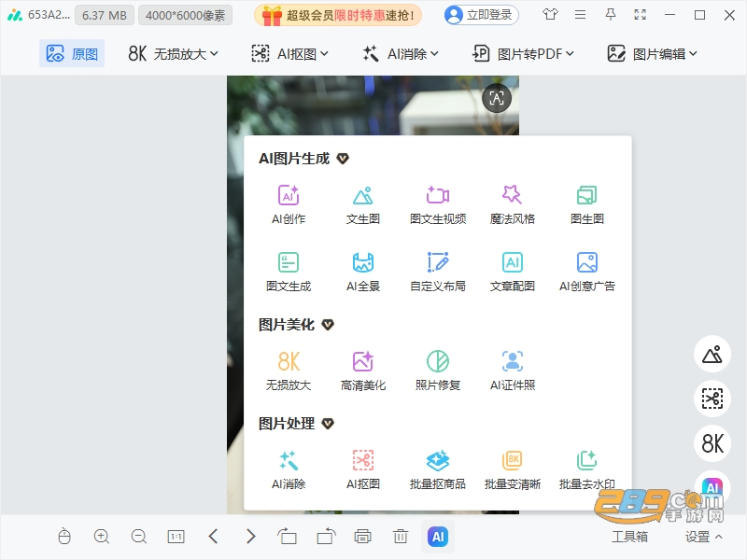Open 批量抠商品 batch tool

click(x=438, y=470)
